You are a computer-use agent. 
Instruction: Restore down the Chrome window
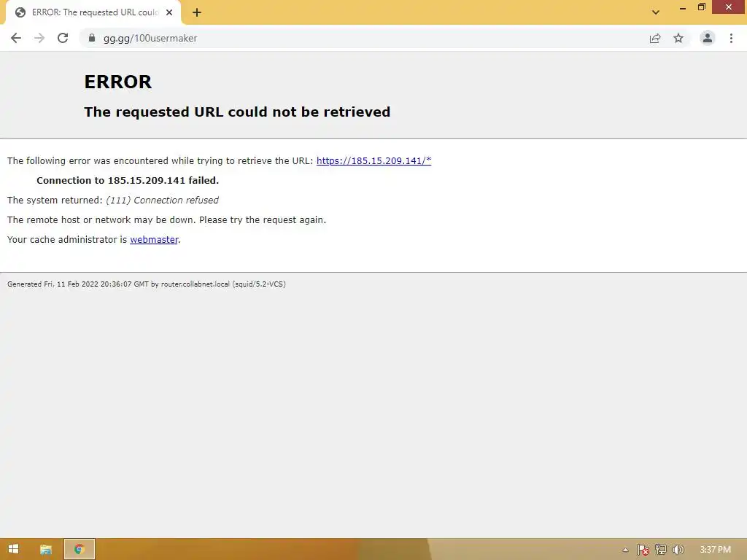click(701, 7)
